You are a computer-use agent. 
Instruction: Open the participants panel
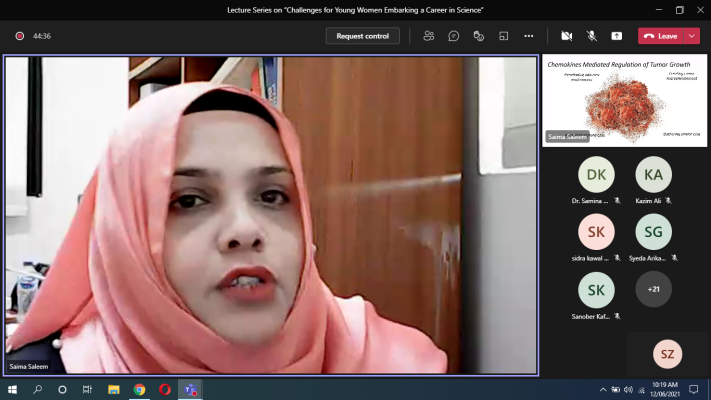428,36
